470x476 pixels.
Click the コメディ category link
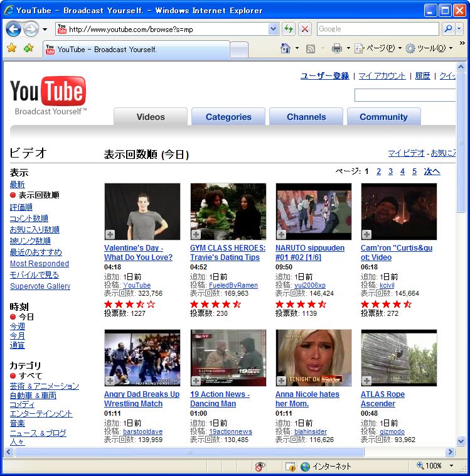coord(22,404)
